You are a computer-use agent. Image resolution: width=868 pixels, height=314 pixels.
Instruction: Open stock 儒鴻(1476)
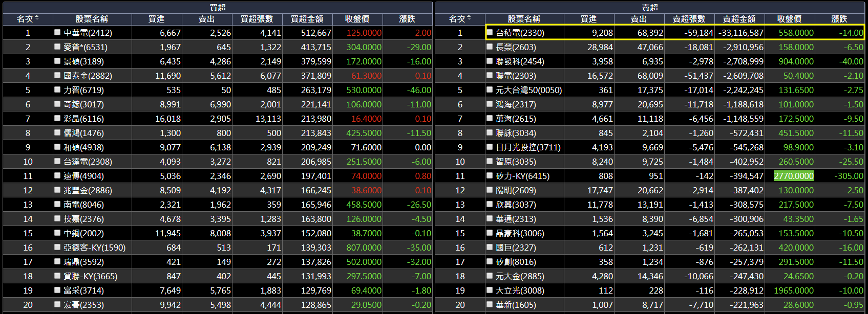pos(83,133)
